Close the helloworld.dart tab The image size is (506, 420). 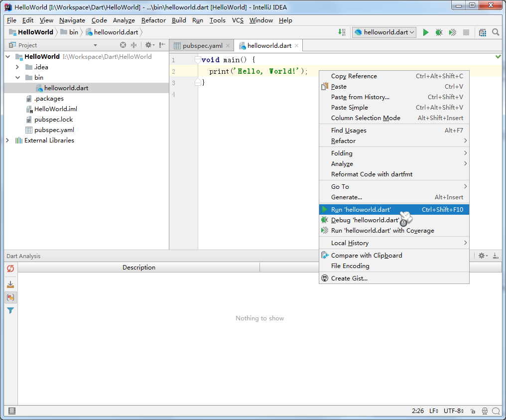tap(296, 45)
